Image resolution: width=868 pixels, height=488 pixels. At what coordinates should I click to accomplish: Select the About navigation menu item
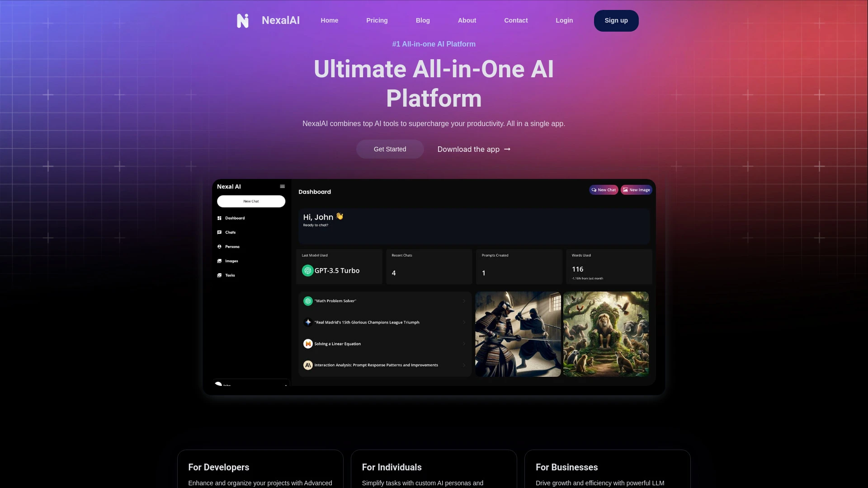[467, 20]
